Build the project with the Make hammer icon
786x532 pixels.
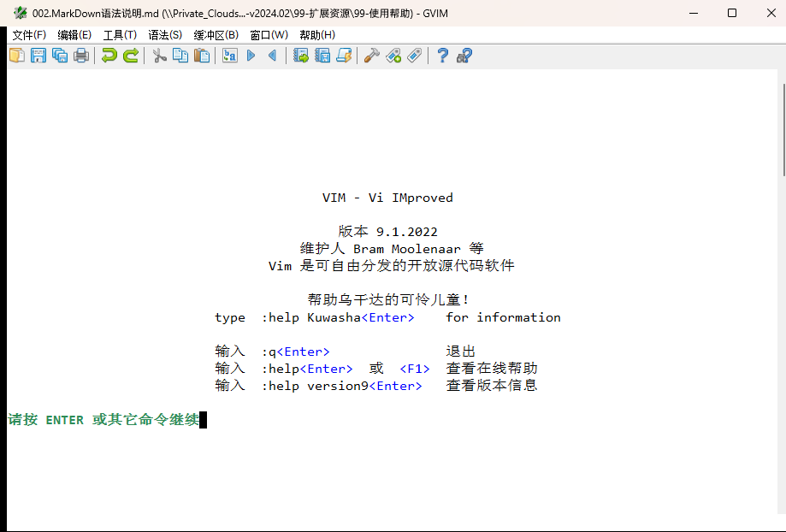(x=371, y=55)
